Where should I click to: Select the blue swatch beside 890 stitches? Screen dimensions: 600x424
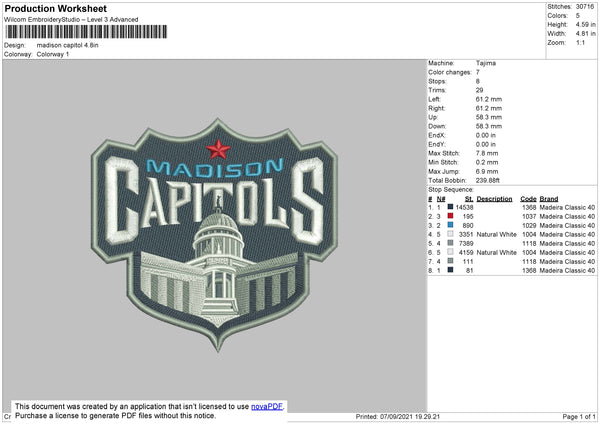tap(450, 225)
